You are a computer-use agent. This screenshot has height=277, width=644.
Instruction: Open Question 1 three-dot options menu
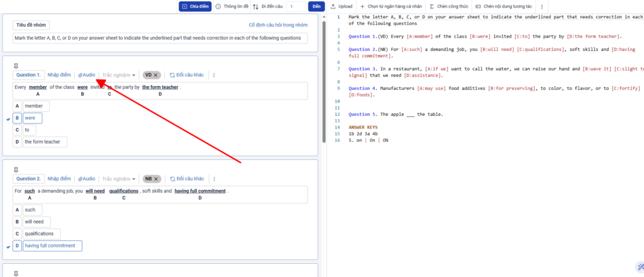214,75
